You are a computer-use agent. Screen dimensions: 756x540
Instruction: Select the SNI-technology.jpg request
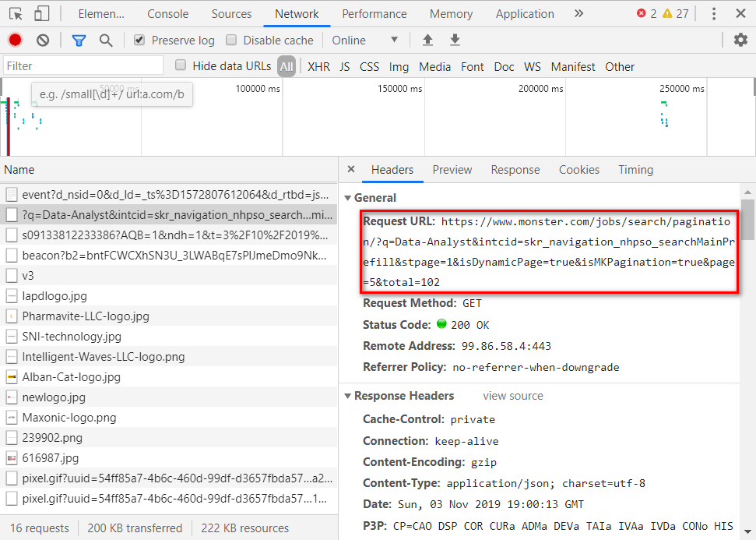pos(168,337)
